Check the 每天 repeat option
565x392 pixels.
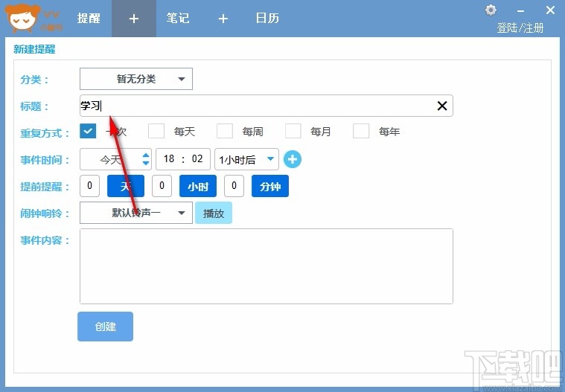[x=156, y=131]
